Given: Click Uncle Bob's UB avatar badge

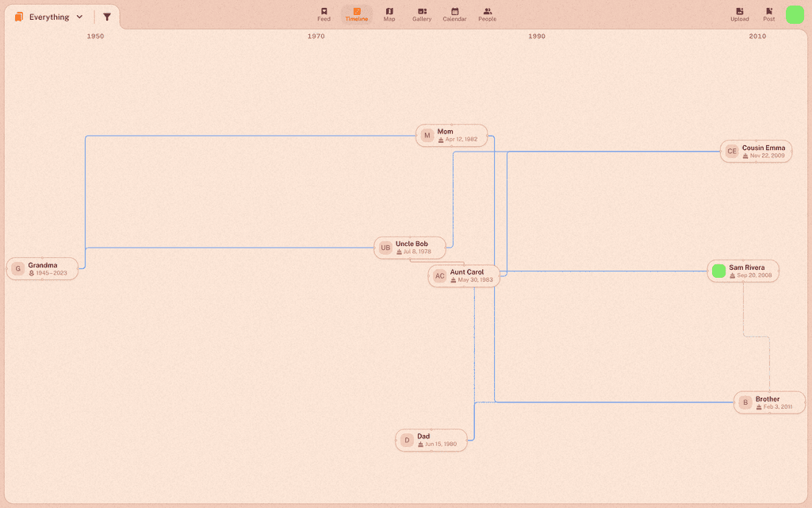Looking at the screenshot, I should pos(385,248).
